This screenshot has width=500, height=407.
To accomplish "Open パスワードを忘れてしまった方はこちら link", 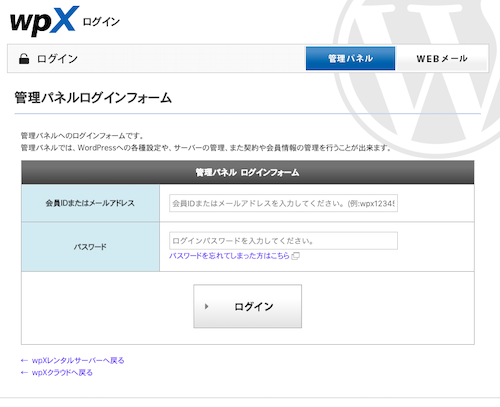I will click(229, 256).
